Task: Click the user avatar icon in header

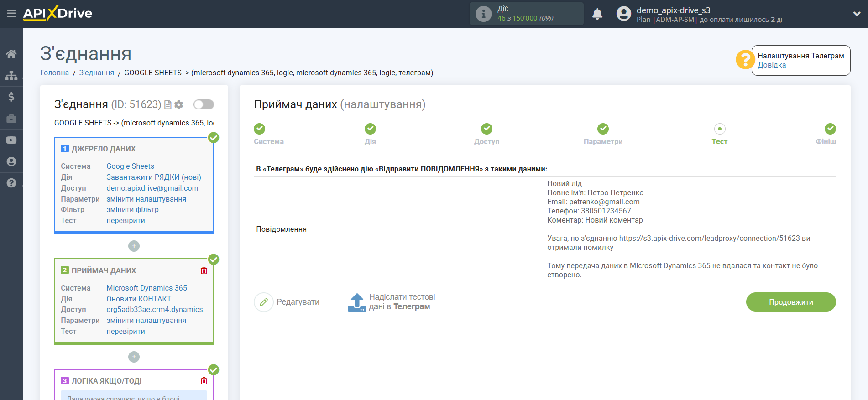Action: coord(624,14)
